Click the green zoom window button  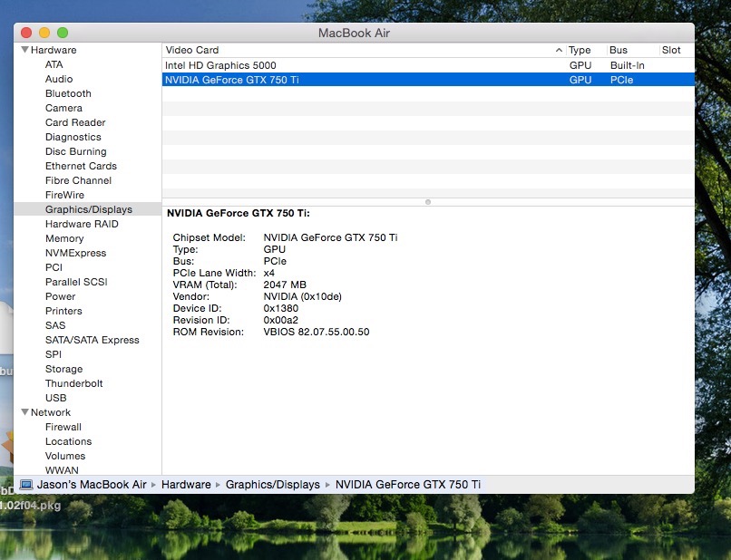63,33
